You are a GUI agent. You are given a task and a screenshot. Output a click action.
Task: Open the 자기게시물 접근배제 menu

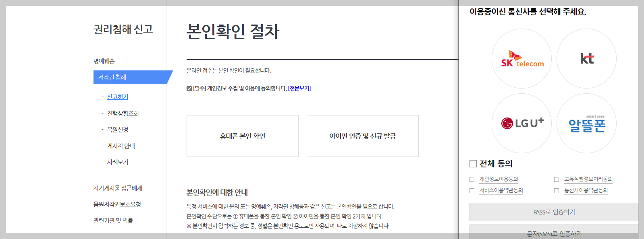[x=118, y=188]
